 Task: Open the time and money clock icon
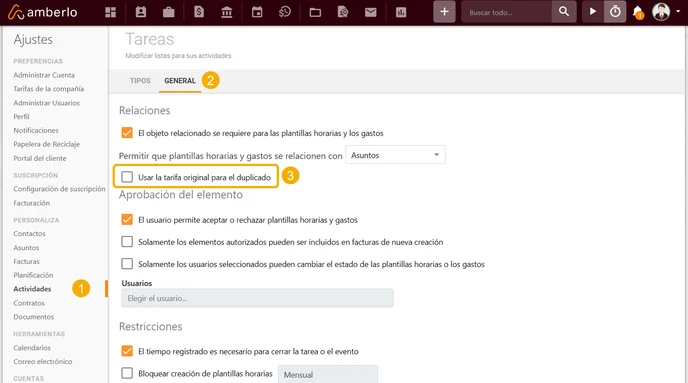tap(285, 12)
